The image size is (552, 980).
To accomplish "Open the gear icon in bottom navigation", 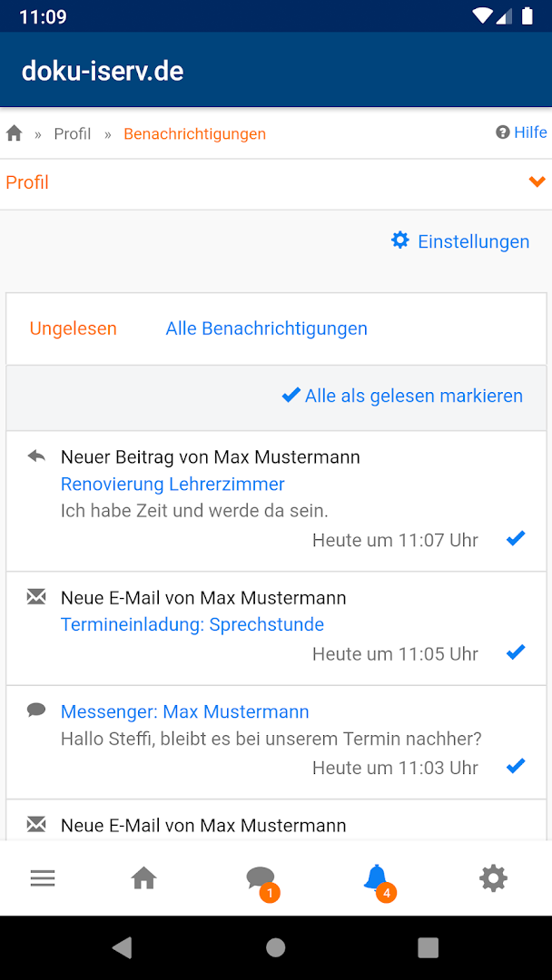I will 493,878.
